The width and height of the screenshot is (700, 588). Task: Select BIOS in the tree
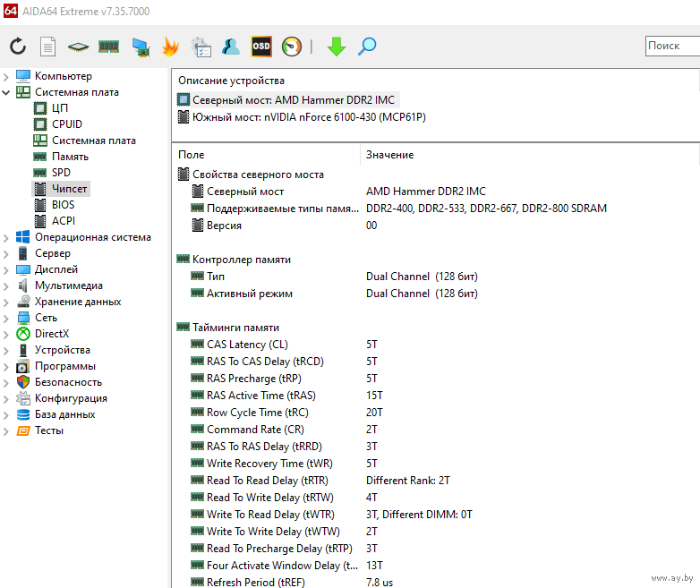click(63, 204)
